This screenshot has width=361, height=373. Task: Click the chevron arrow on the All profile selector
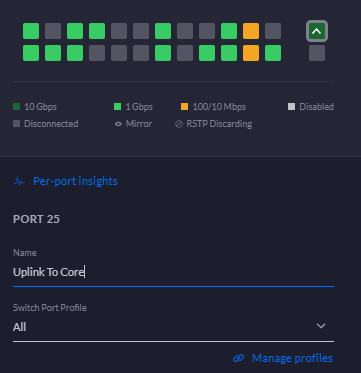click(x=321, y=326)
